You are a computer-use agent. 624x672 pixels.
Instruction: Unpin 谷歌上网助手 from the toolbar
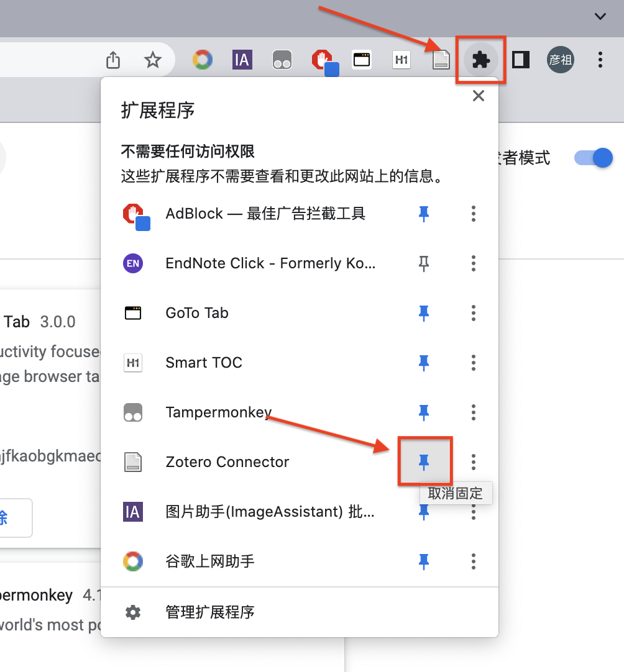coord(424,561)
